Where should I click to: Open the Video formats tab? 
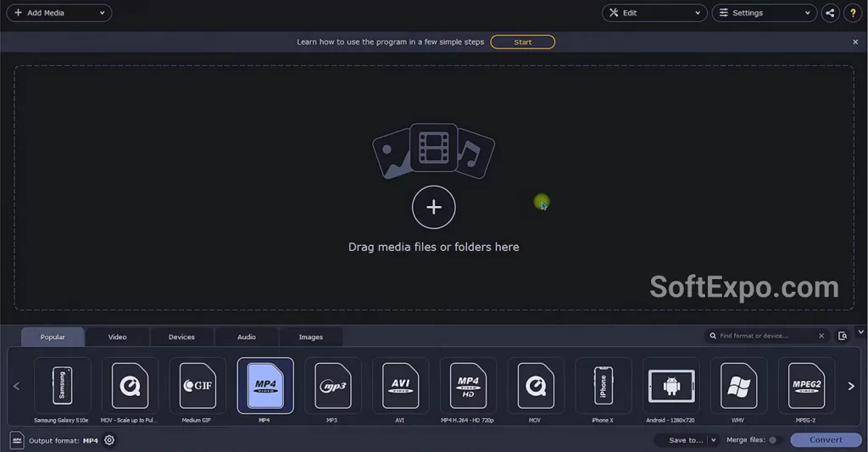(117, 337)
